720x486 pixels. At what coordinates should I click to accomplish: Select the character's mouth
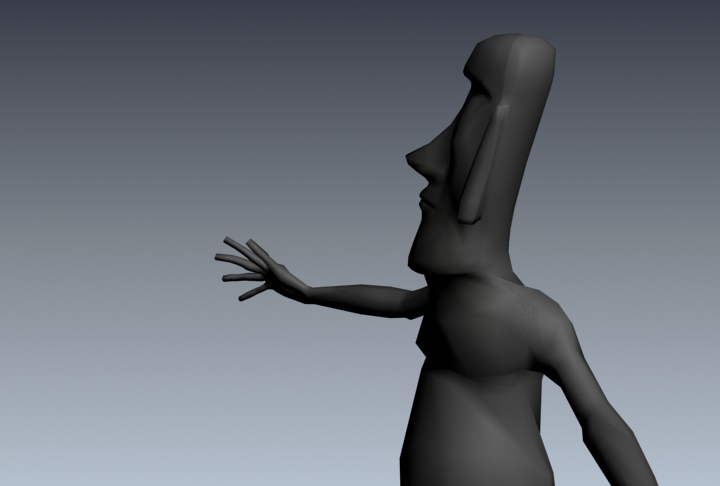(x=427, y=203)
